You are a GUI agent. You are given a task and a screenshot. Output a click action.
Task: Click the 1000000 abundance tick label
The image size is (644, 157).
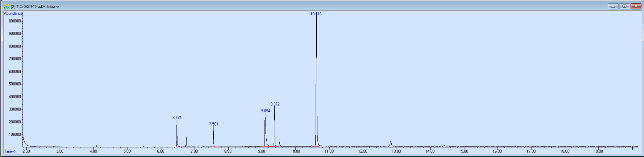coord(14,21)
